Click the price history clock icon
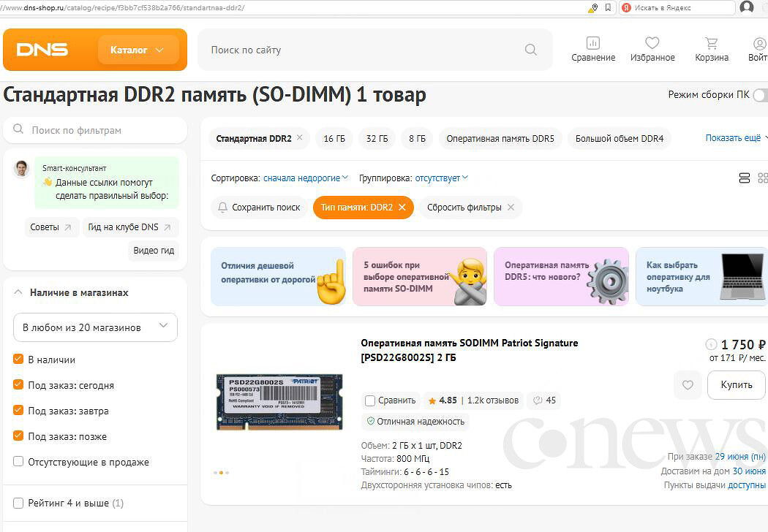This screenshot has width=768, height=532. coord(711,344)
